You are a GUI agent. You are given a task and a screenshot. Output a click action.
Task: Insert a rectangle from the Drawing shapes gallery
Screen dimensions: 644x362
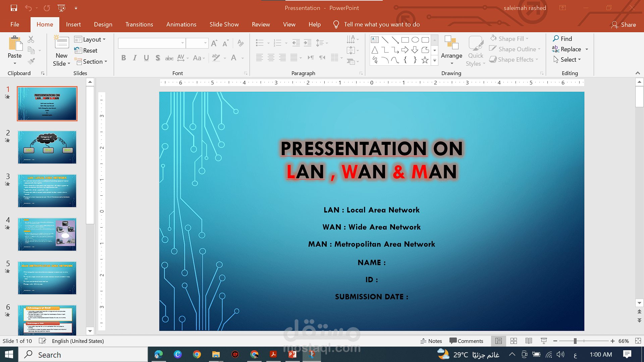405,40
